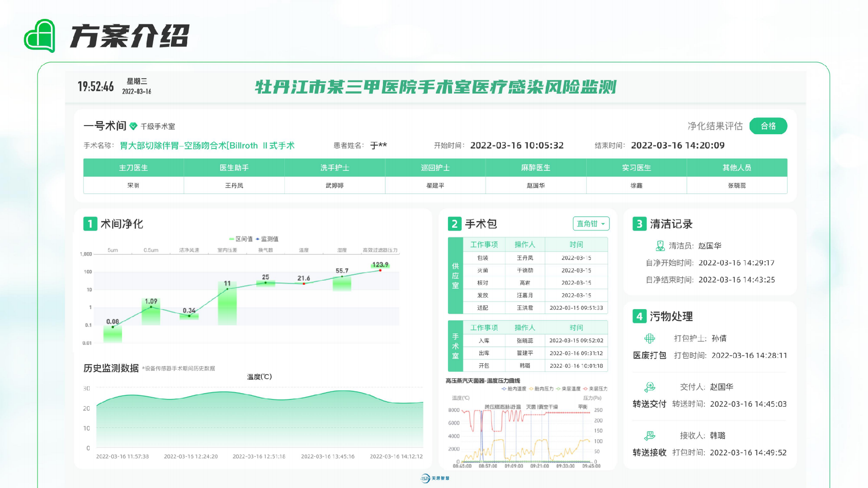Click the clock display 19:52:46
Viewport: 868px width, 488px height.
point(96,86)
